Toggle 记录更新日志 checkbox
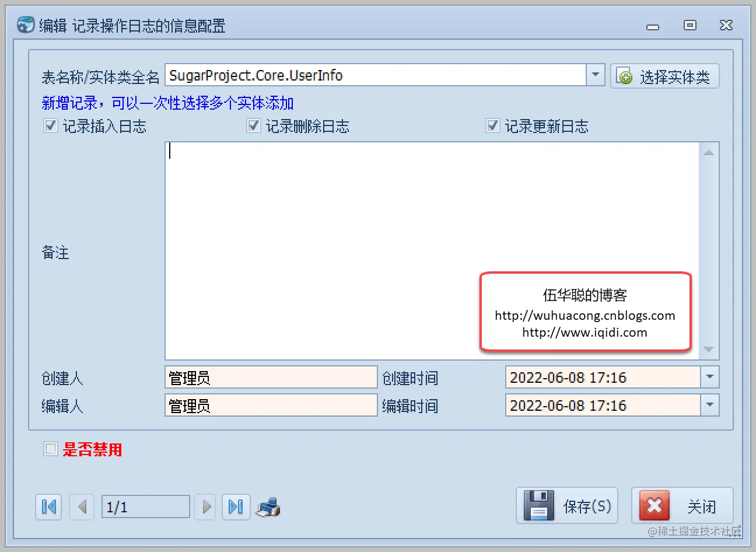This screenshot has width=756, height=552. click(493, 126)
